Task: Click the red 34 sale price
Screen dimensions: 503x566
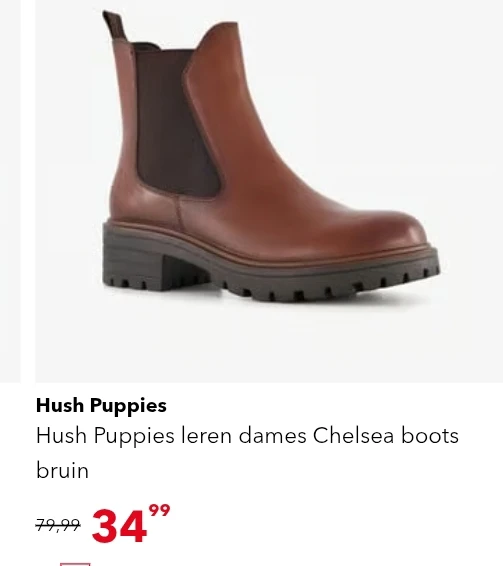Action: (x=119, y=526)
